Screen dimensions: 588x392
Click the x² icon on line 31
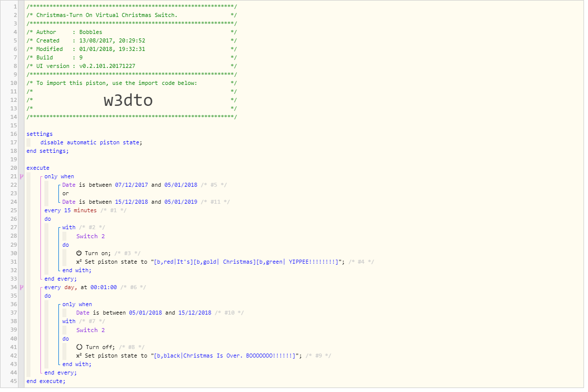pyautogui.click(x=79, y=262)
